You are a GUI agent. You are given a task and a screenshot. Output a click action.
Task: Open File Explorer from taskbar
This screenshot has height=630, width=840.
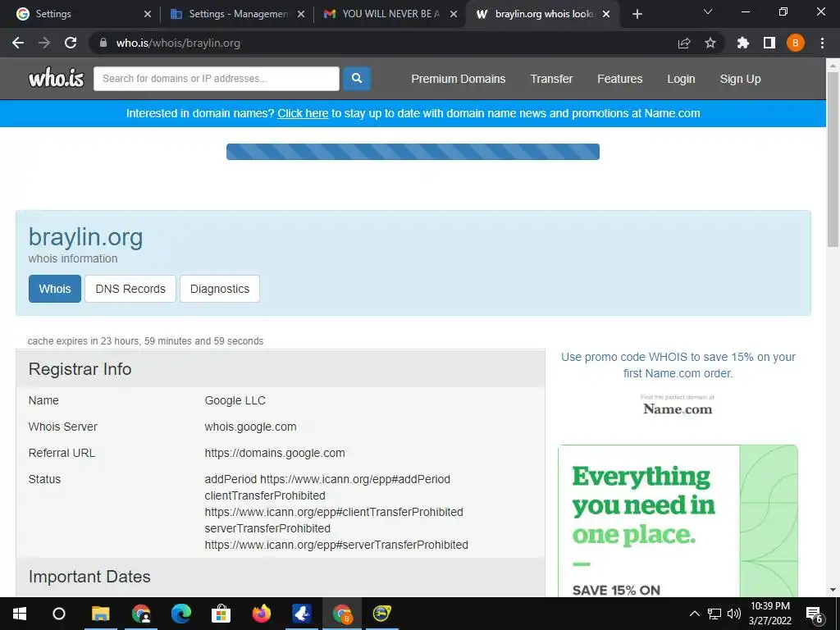100,614
